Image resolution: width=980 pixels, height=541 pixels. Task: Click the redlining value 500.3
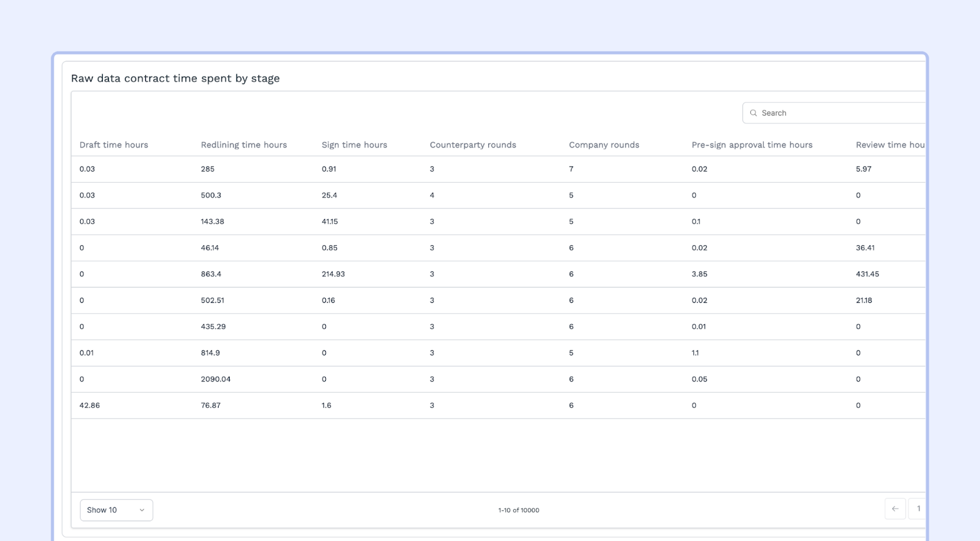click(x=211, y=195)
